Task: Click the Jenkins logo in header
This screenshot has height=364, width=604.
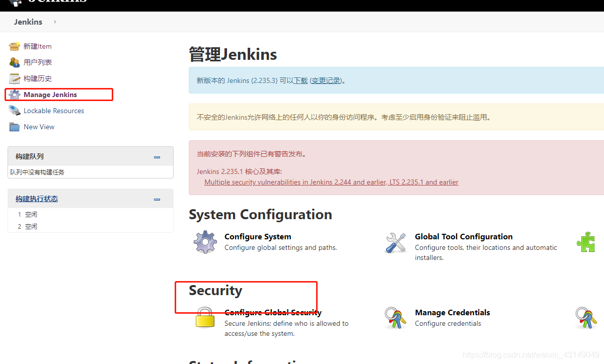Action: (x=48, y=2)
